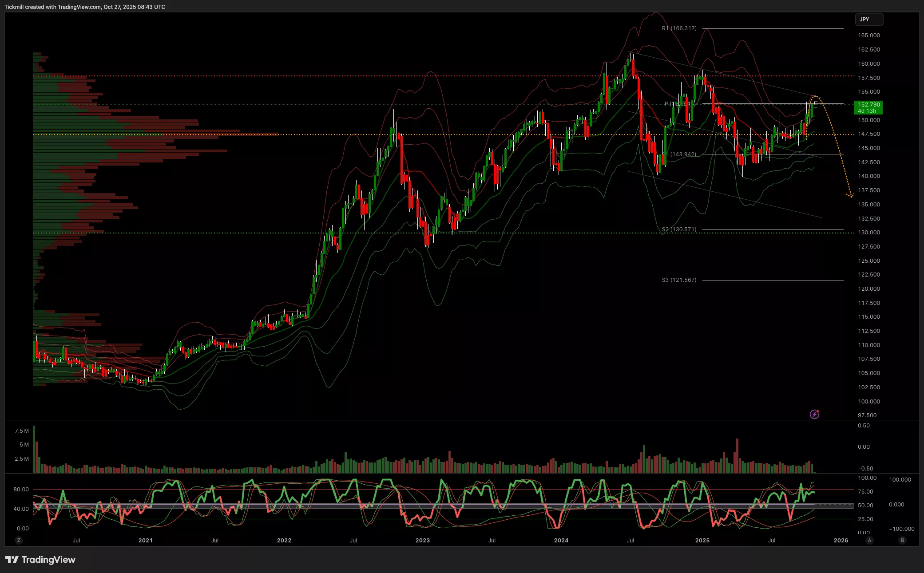Click the 2023 label on the time axis

(x=422, y=540)
